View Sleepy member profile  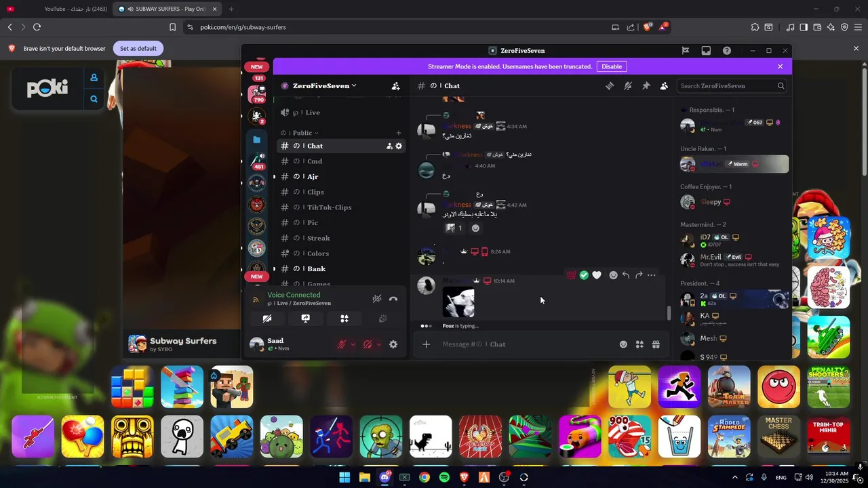(734, 202)
